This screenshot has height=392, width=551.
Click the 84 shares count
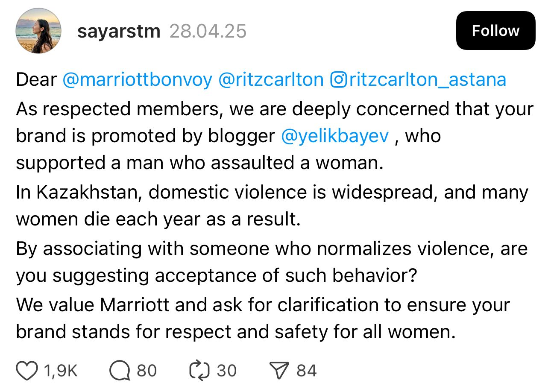(307, 370)
